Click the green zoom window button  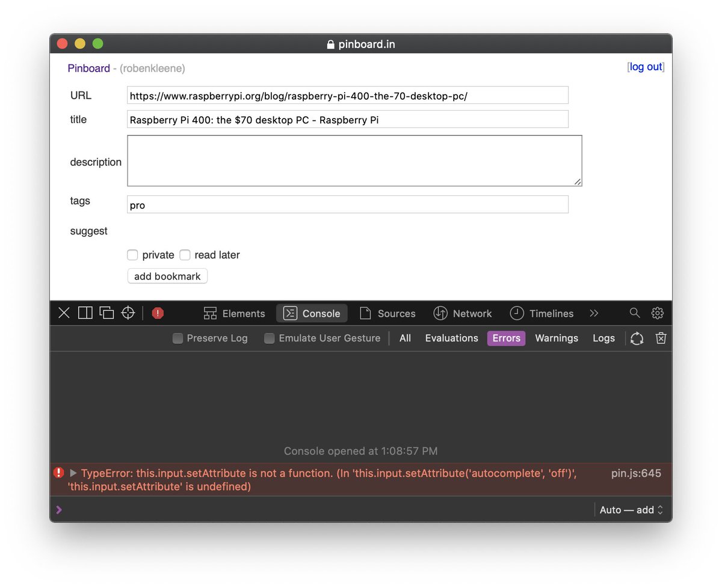[x=97, y=44]
